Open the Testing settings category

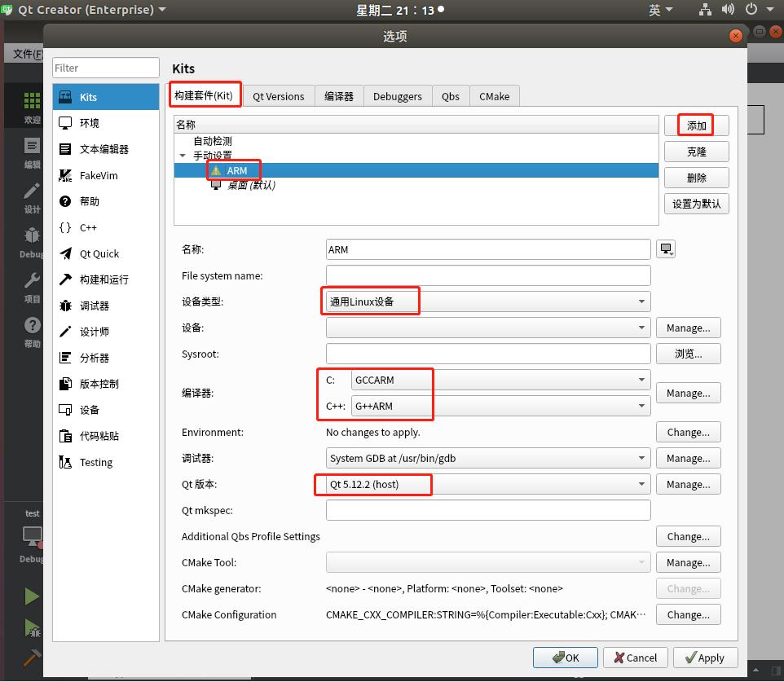pyautogui.click(x=105, y=462)
